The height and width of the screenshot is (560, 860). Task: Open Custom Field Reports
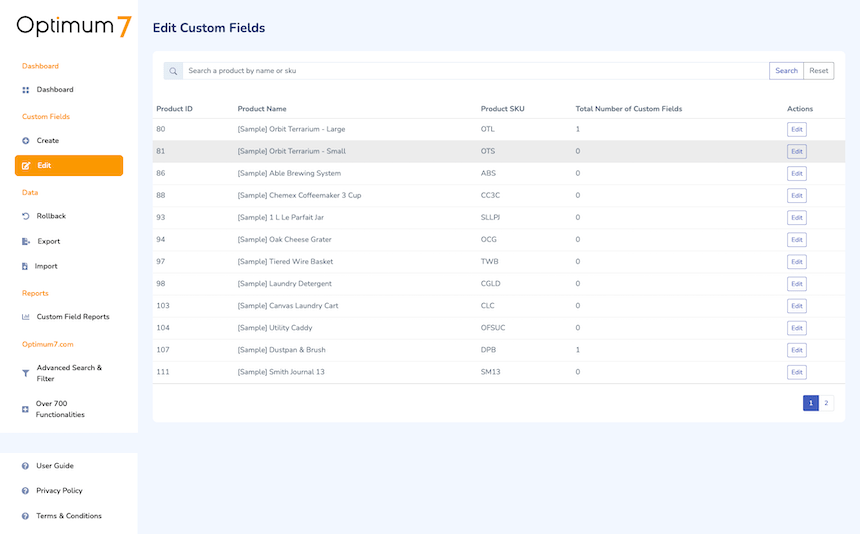click(x=73, y=317)
